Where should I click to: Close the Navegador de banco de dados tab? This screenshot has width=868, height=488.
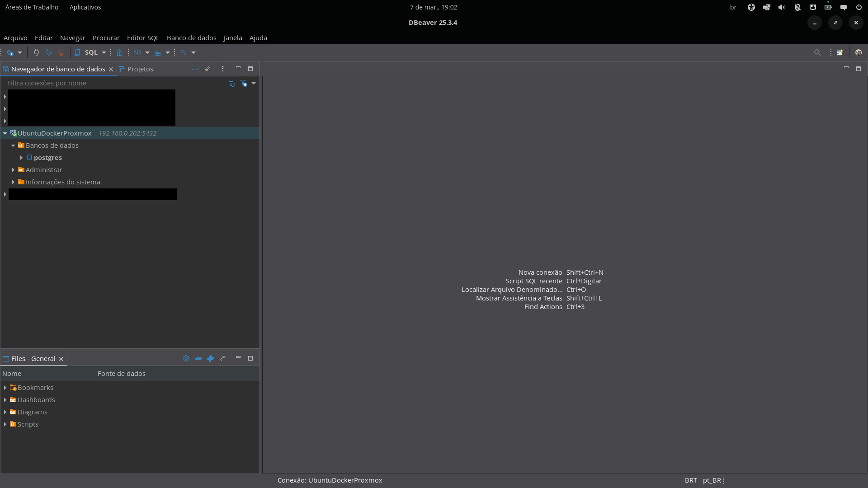click(x=111, y=69)
